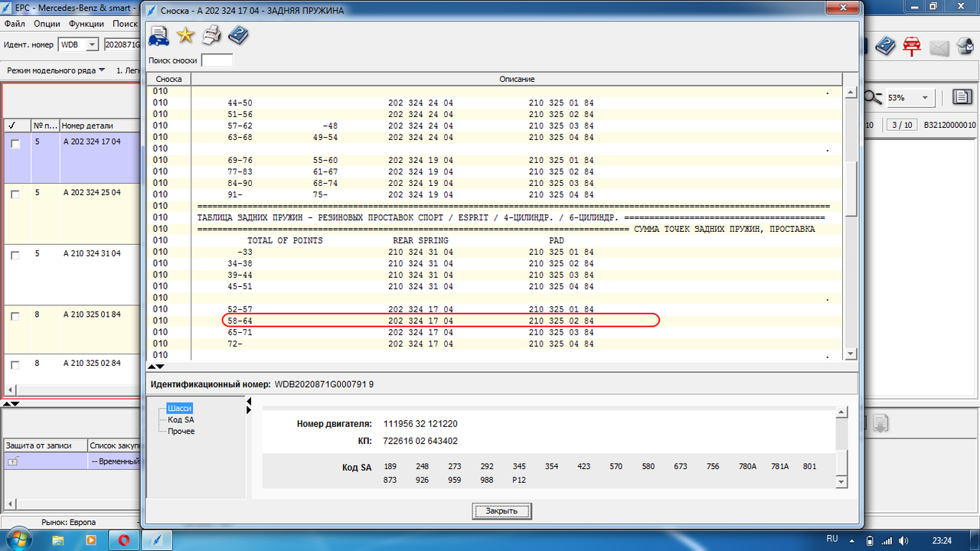Viewport: 980px width, 551px height.
Task: Open the Файл menu
Action: pos(15,24)
